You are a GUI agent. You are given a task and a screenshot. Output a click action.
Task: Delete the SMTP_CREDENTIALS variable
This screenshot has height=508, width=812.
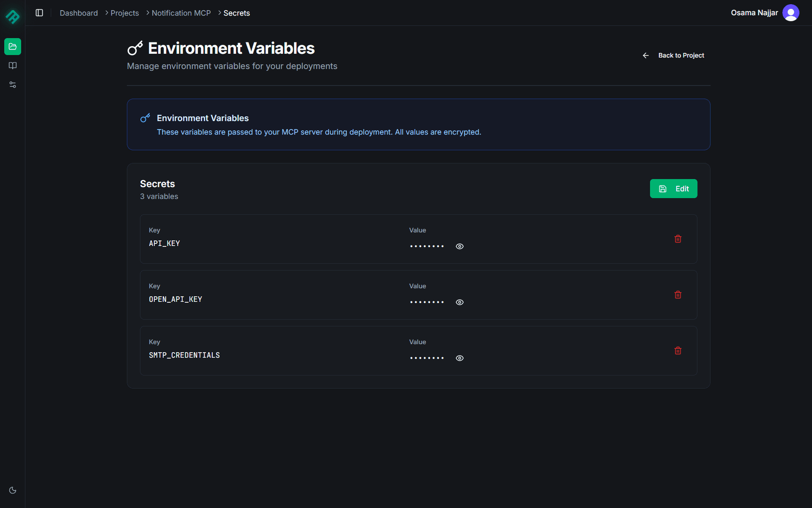pos(678,351)
